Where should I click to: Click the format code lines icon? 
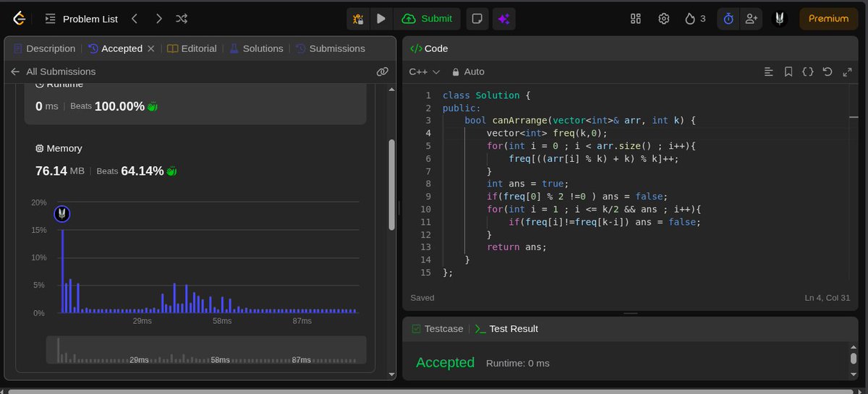coord(769,72)
